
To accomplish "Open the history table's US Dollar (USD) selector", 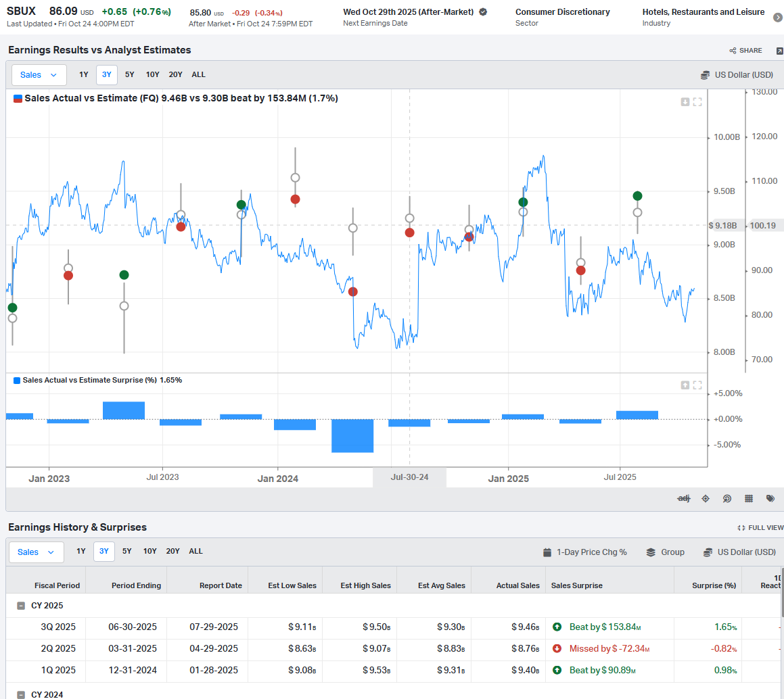I will 740,552.
